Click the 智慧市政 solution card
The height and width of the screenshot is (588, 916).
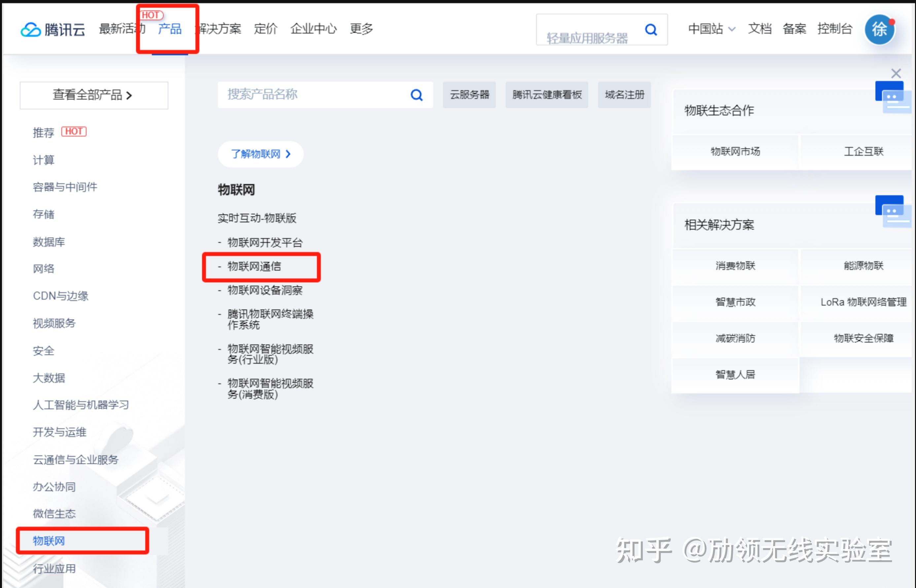tap(735, 302)
